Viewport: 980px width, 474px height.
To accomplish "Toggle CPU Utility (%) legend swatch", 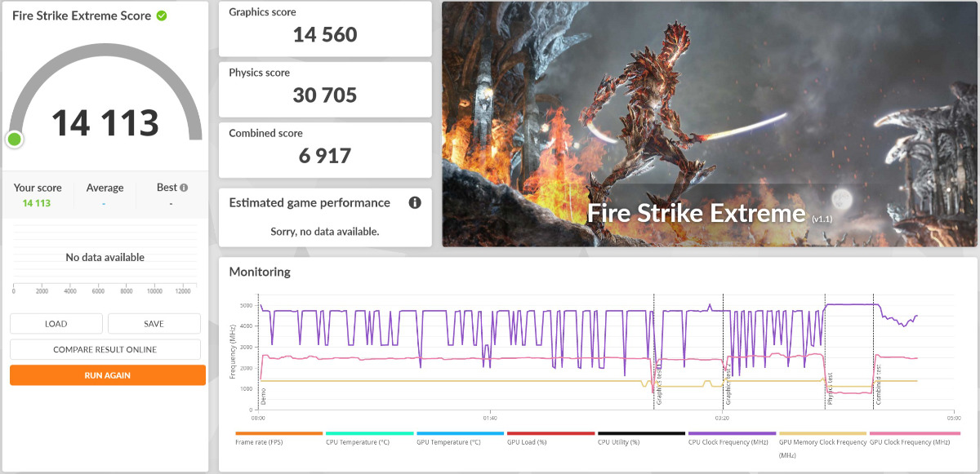I will pyautogui.click(x=641, y=434).
